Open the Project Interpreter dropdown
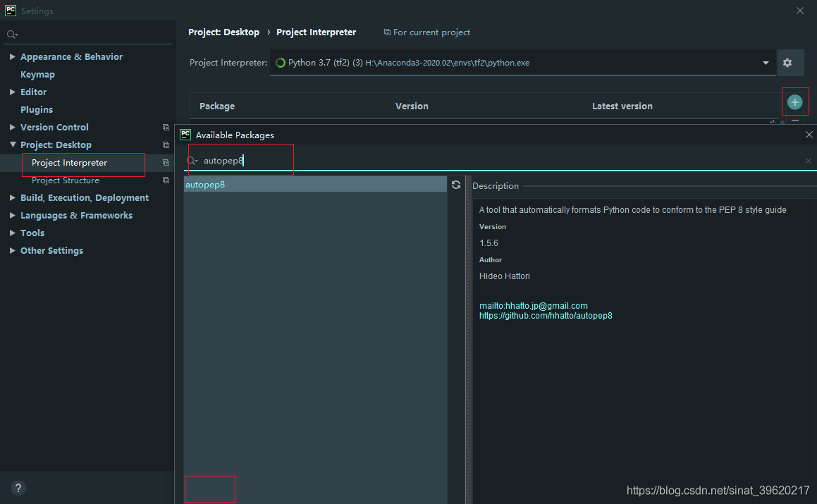 click(x=766, y=63)
